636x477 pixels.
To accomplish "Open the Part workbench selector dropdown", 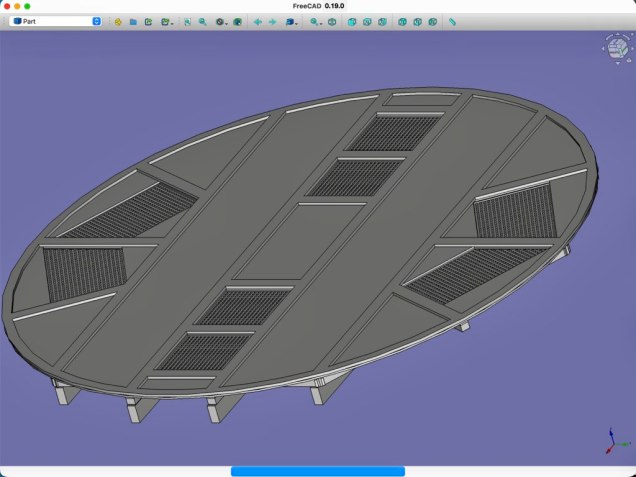I will (x=56, y=21).
